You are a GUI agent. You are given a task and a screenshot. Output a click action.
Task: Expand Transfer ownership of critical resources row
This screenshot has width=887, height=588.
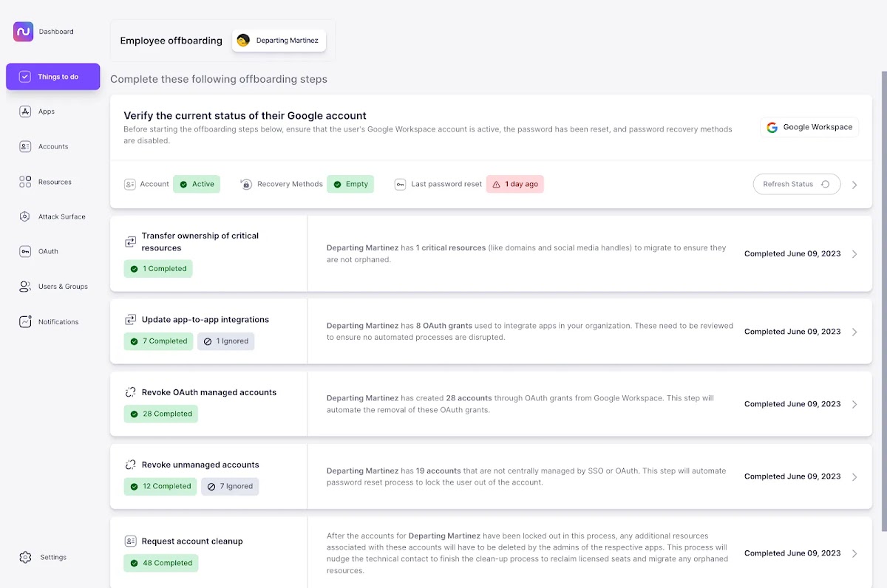coord(854,254)
